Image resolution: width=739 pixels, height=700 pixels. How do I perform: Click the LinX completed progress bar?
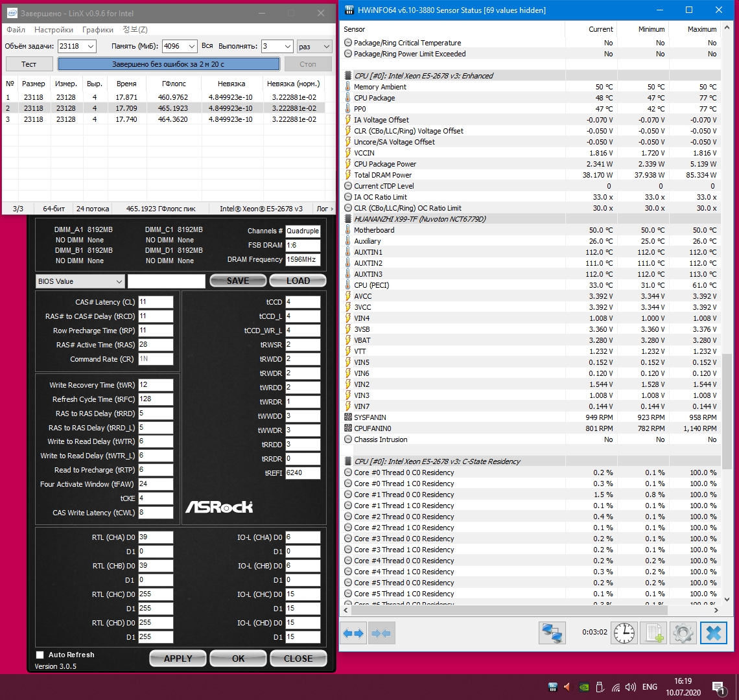pyautogui.click(x=169, y=64)
